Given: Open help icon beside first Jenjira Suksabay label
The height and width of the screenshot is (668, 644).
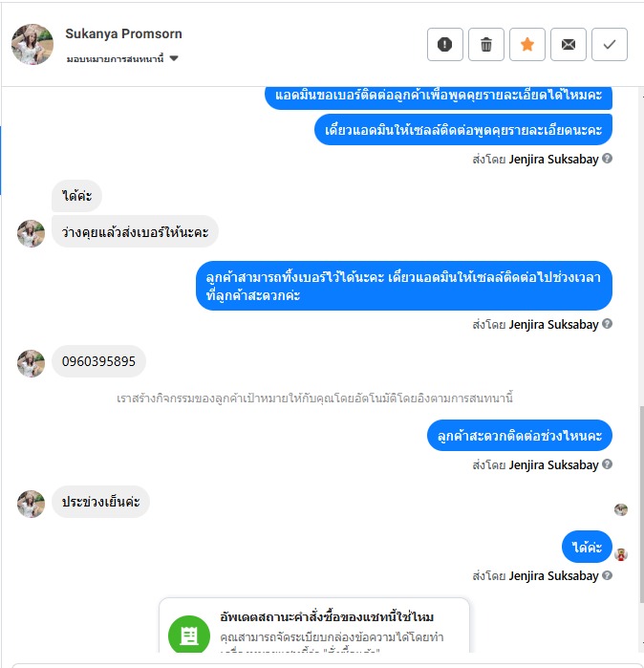Looking at the screenshot, I should [608, 159].
